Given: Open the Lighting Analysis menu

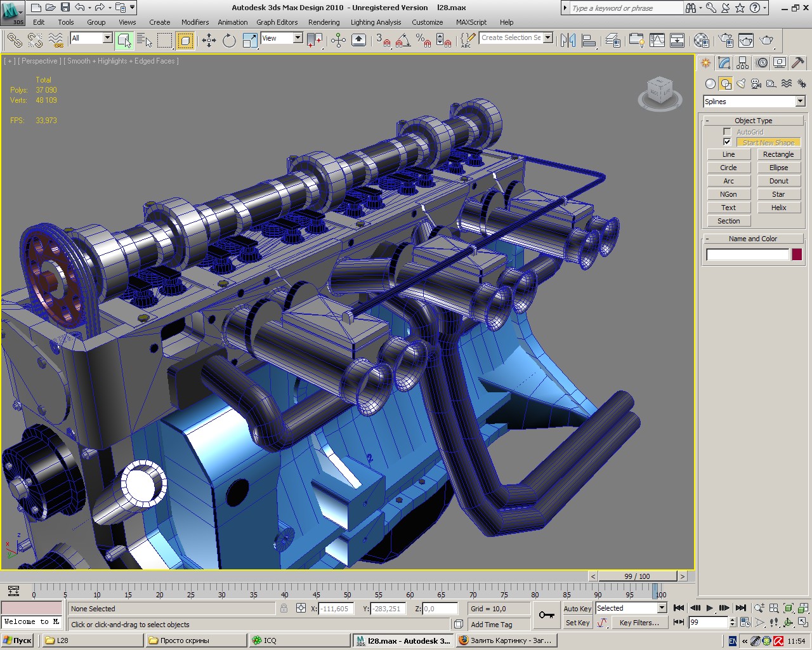Looking at the screenshot, I should click(376, 22).
